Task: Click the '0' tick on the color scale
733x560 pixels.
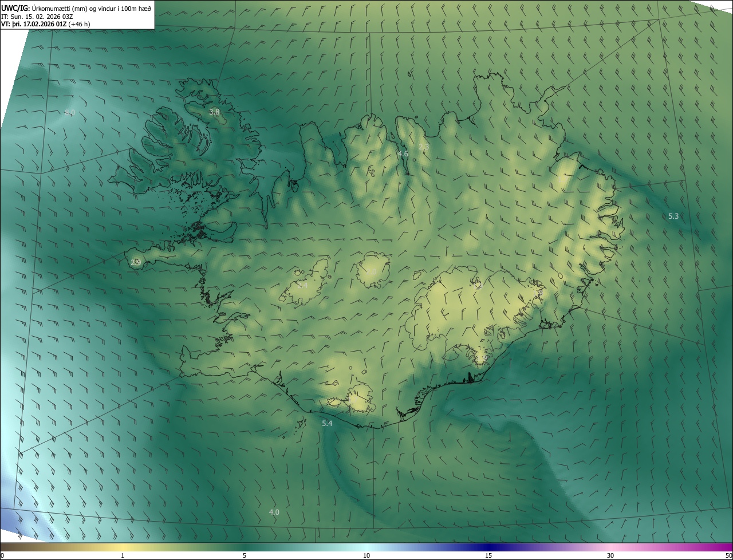Action: point(2,556)
